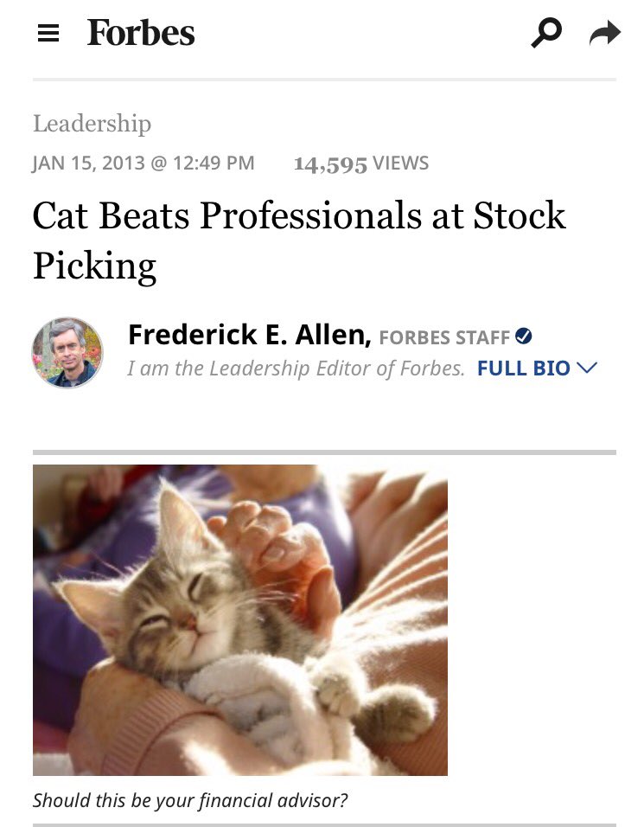This screenshot has width=644, height=827.
Task: Click the verified checkmark badge beside Forbes Staff
Action: [x=523, y=336]
